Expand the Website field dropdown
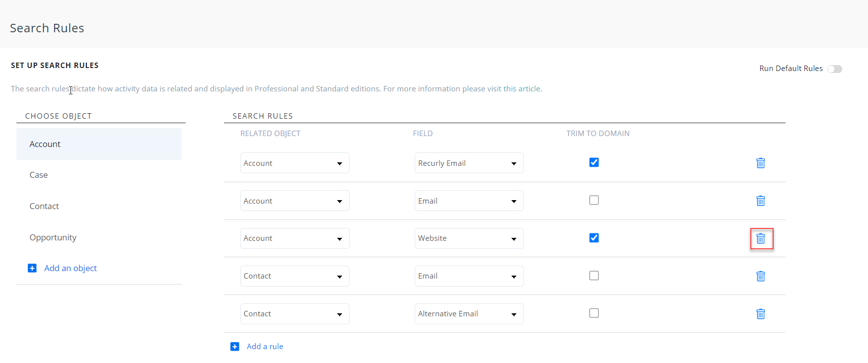 [x=469, y=238]
